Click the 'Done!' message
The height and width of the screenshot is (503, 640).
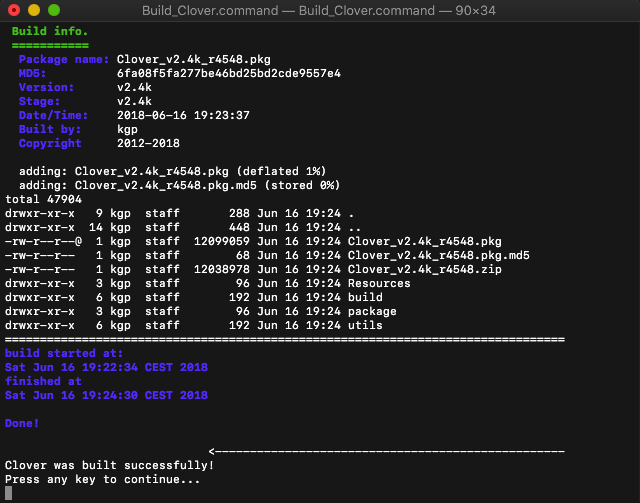pos(22,423)
